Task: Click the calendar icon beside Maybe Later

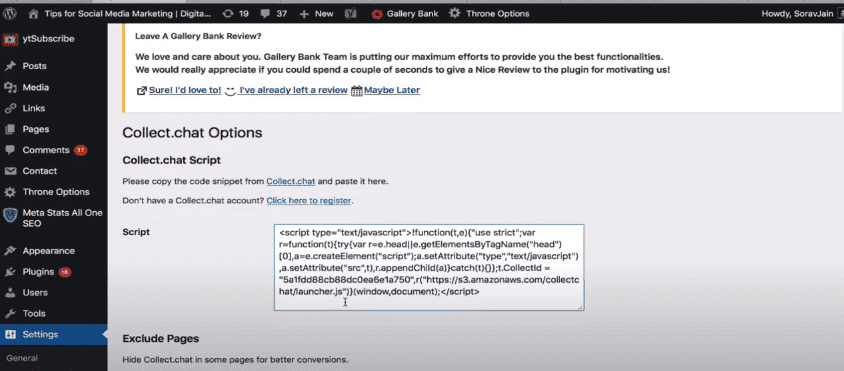Action: 356,90
